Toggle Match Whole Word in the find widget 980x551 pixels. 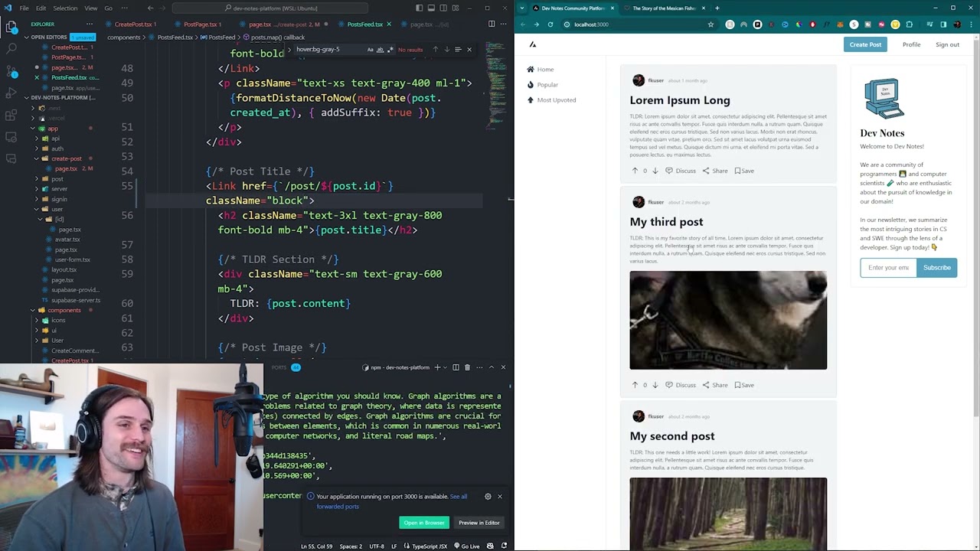point(380,50)
